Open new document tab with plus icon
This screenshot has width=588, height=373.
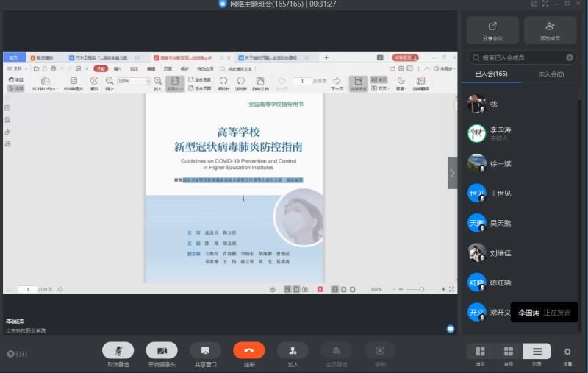click(x=326, y=57)
